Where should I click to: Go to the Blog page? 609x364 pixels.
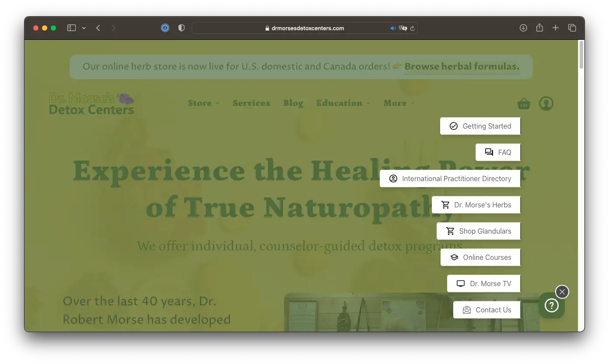[x=293, y=103]
